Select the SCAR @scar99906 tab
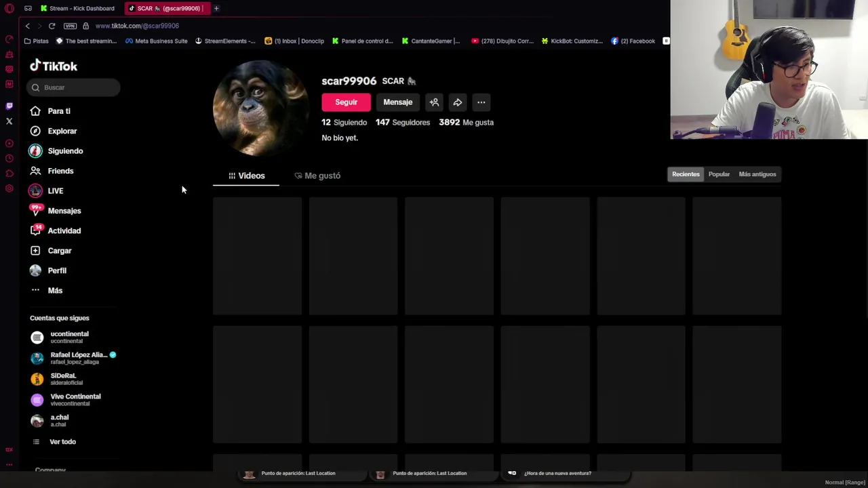Image resolution: width=868 pixels, height=488 pixels. coord(168,8)
